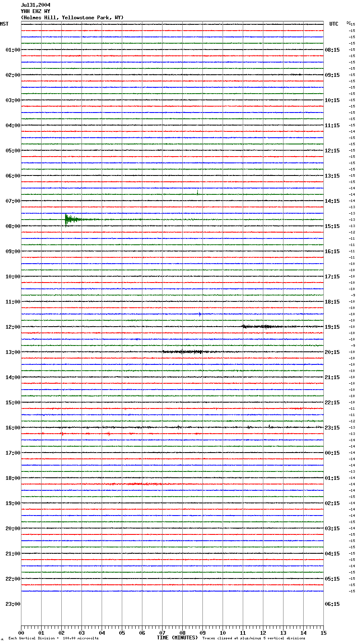Select the 18:00 MST hour label
Viewport: 357px width, 644px height.
click(13, 478)
